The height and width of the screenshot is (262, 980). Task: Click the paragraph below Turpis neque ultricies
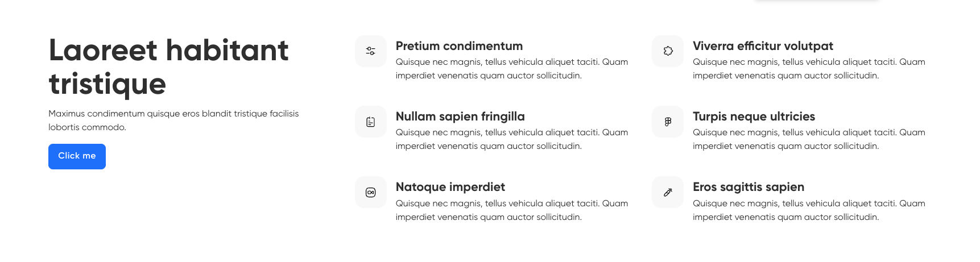[808, 139]
